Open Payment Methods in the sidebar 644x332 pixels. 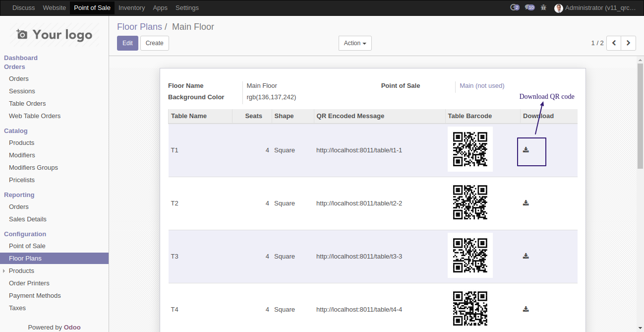(35, 296)
